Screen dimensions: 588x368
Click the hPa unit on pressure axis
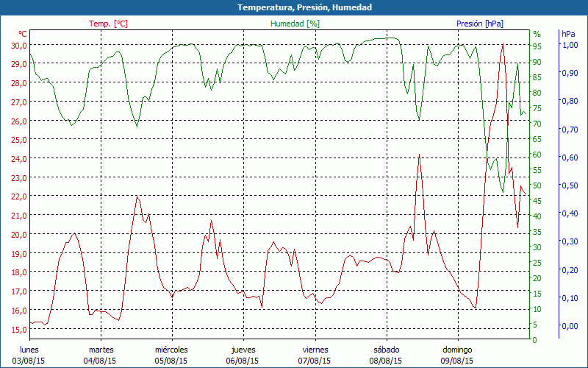[568, 34]
